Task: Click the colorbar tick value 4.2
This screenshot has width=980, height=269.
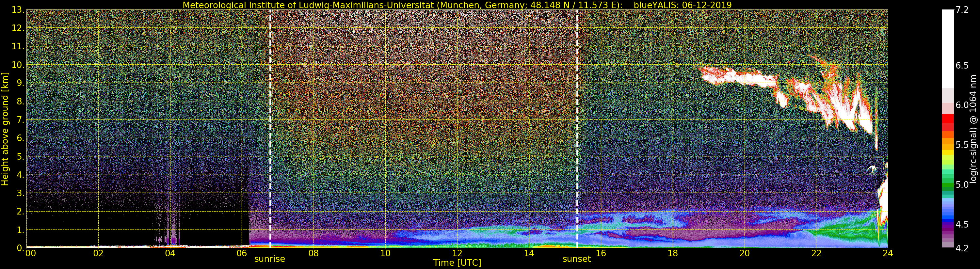Action: pos(962,248)
